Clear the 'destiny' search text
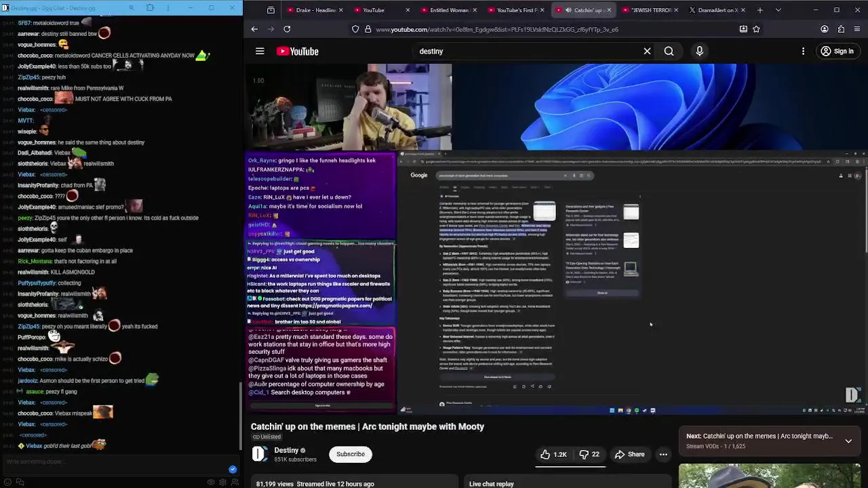Screen dimensions: 868x488 647,52
